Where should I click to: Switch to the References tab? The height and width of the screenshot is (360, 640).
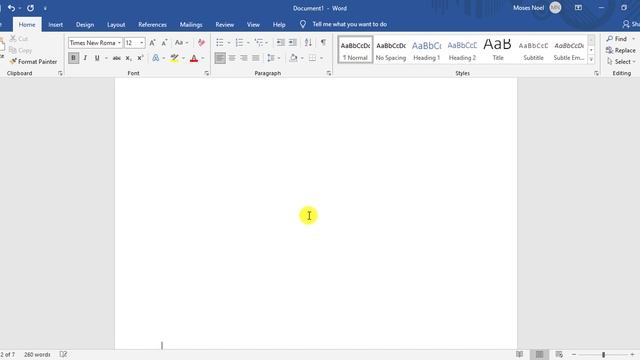click(x=152, y=24)
